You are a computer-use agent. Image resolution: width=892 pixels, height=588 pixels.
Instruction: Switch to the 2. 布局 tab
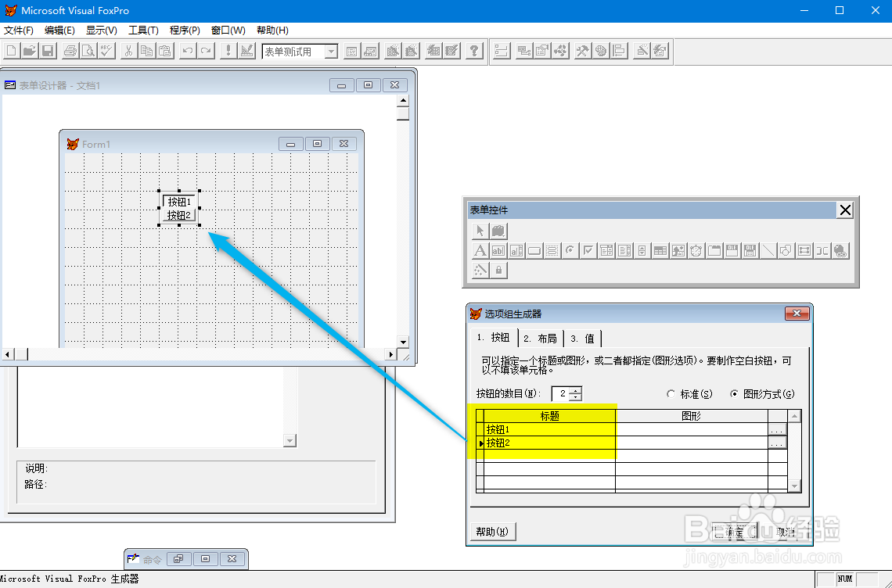click(541, 339)
